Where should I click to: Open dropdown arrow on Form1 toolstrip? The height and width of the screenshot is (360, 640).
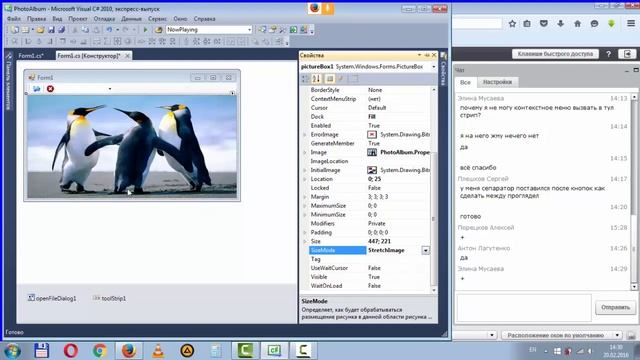[x=110, y=89]
